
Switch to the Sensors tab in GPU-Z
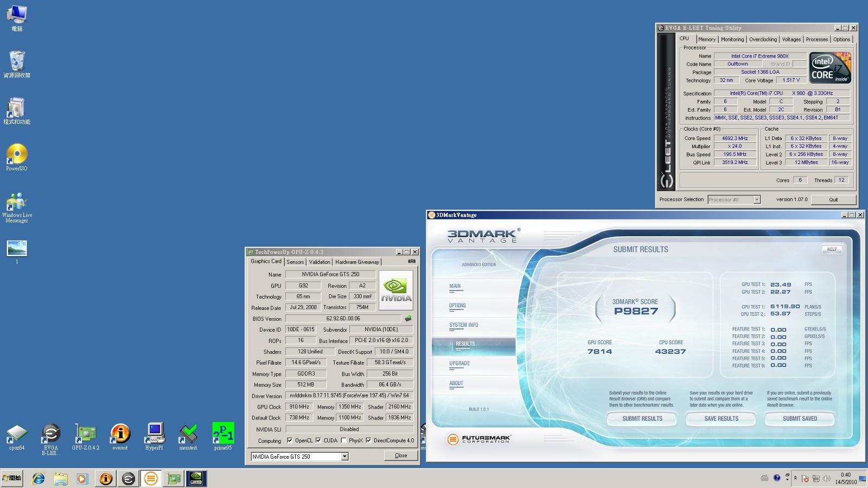[295, 262]
